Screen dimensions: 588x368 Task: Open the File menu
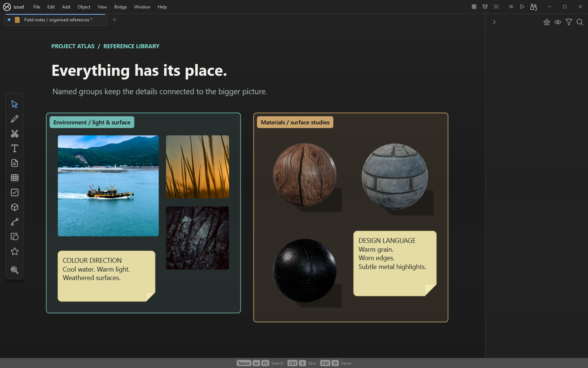[37, 7]
